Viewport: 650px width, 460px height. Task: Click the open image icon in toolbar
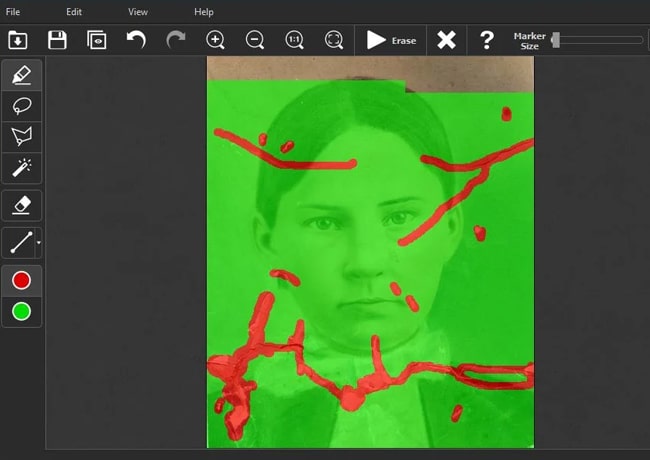pos(17,40)
